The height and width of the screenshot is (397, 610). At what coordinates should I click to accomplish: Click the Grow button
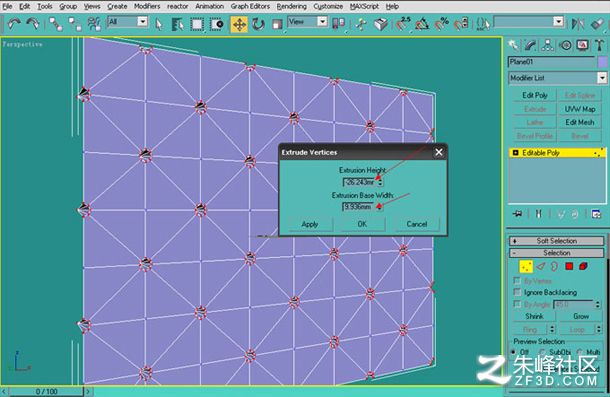581,316
